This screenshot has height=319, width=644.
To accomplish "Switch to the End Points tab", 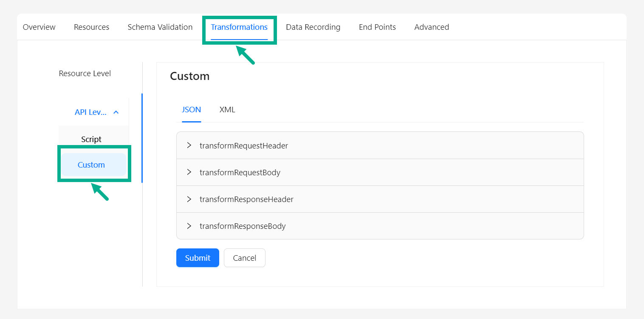I will 377,27.
